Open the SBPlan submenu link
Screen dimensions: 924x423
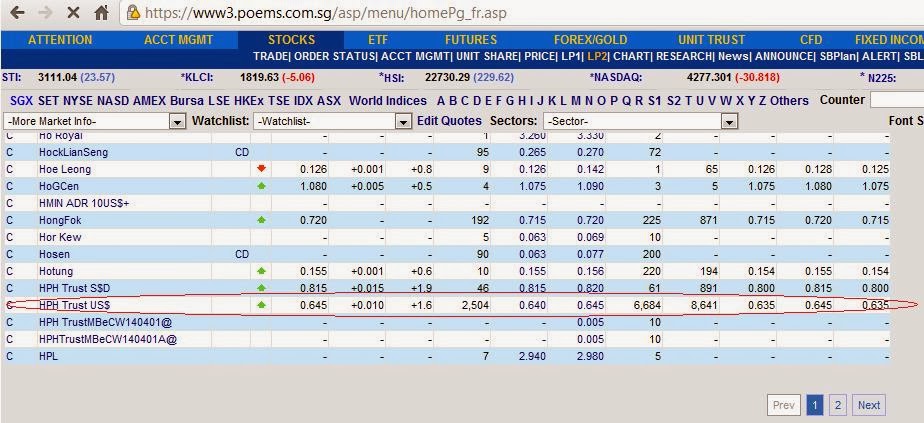[x=837, y=57]
